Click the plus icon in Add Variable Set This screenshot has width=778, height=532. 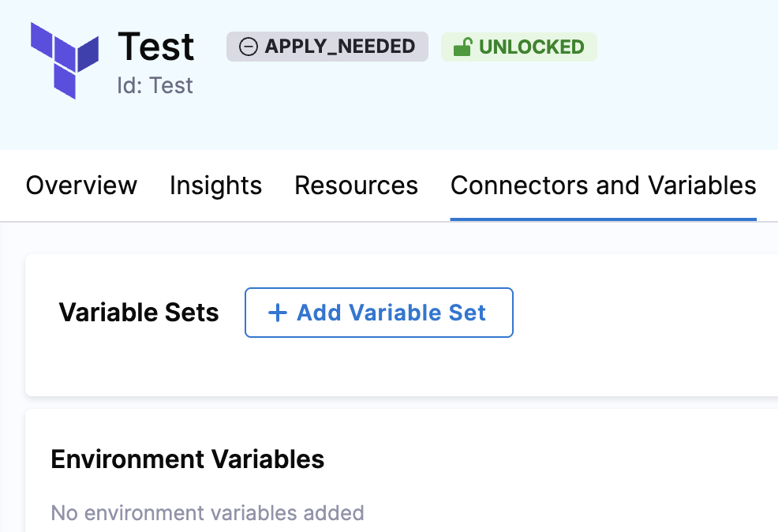(278, 313)
